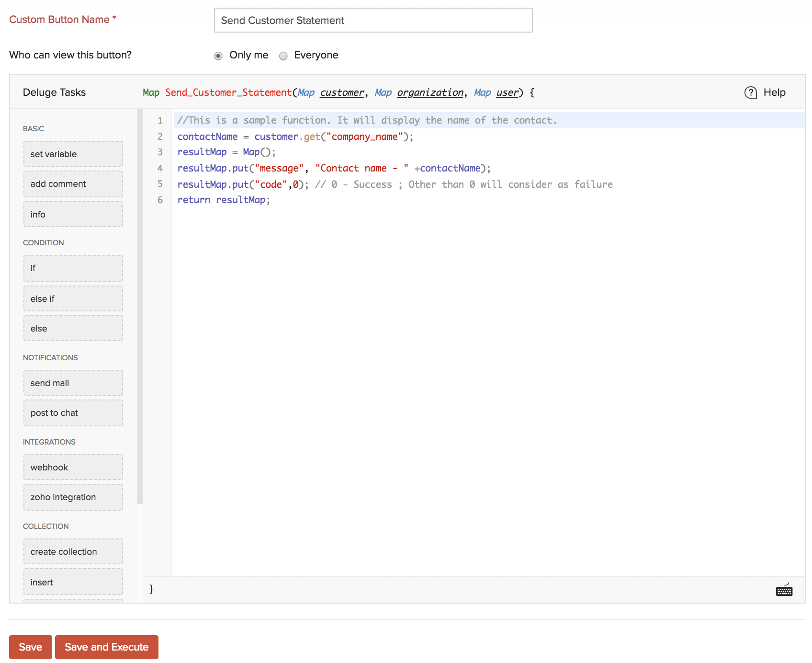
Task: Select the create collection task
Action: (73, 552)
